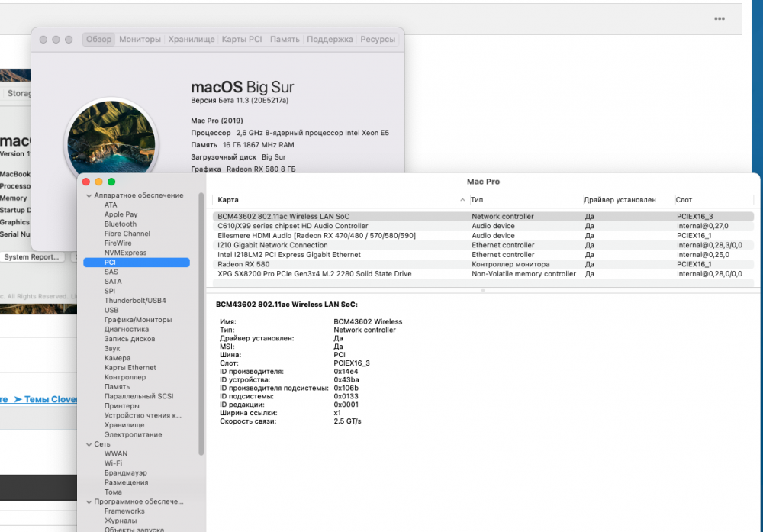This screenshot has height=532, width=763.
Task: Open the Ресурсы tab
Action: click(378, 40)
